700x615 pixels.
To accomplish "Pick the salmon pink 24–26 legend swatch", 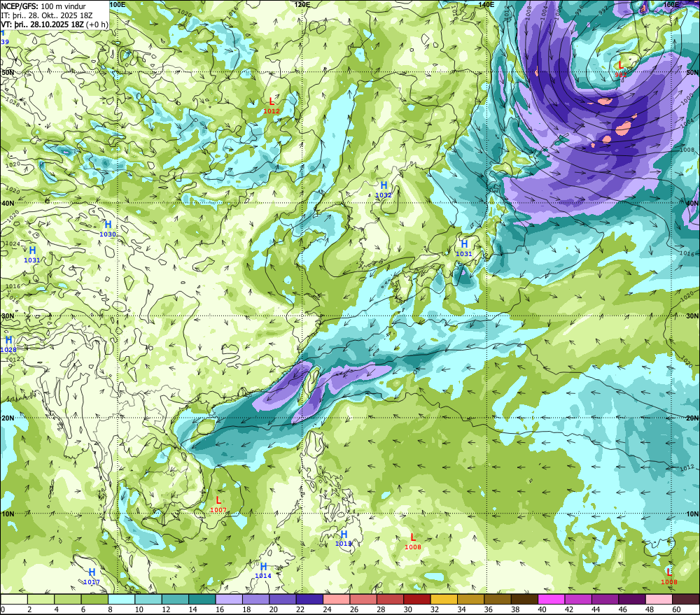I will coord(336,599).
